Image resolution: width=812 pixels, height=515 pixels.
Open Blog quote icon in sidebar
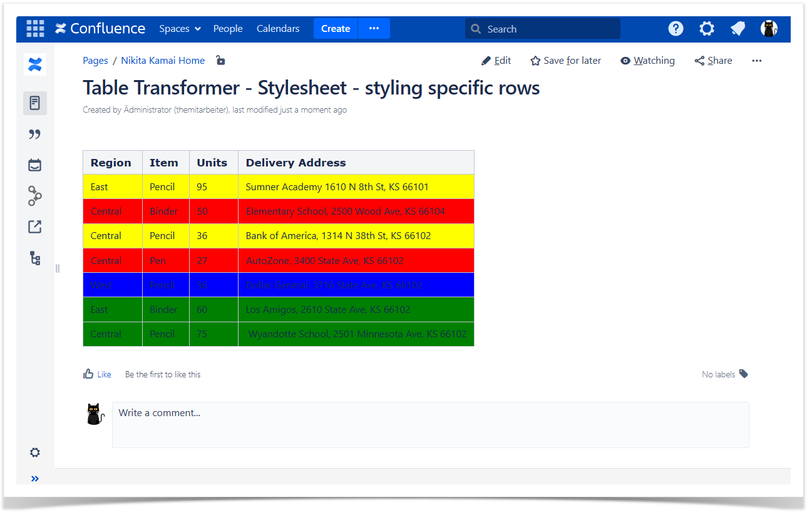point(35,135)
